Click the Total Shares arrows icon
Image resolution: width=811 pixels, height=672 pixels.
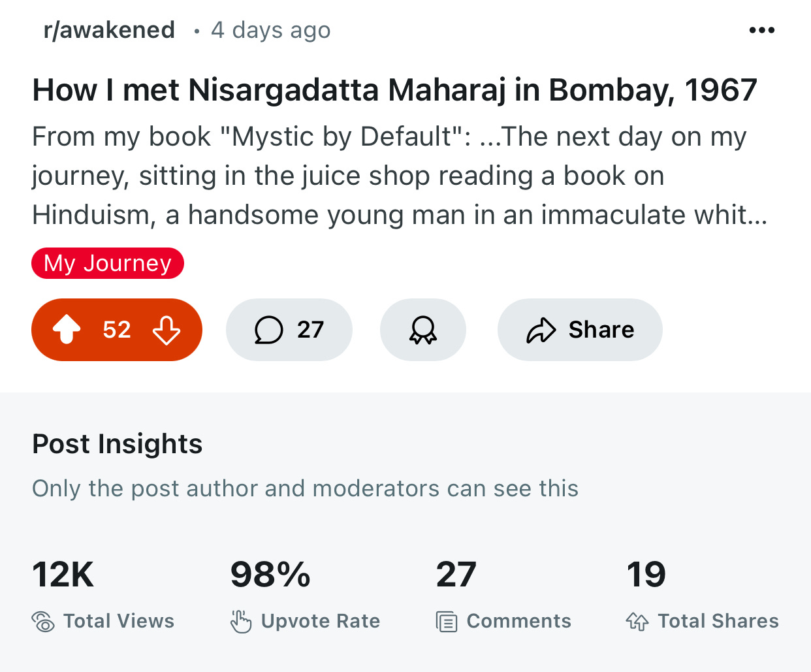(637, 622)
